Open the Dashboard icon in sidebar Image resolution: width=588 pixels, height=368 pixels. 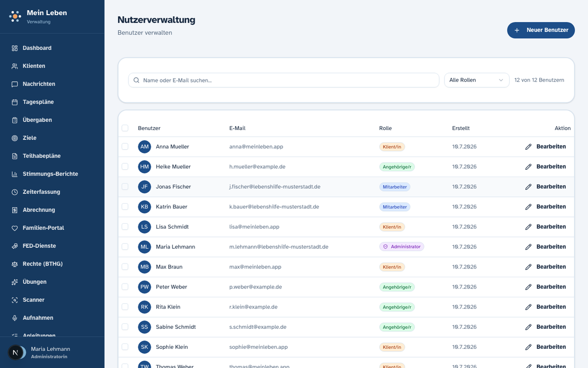15,48
